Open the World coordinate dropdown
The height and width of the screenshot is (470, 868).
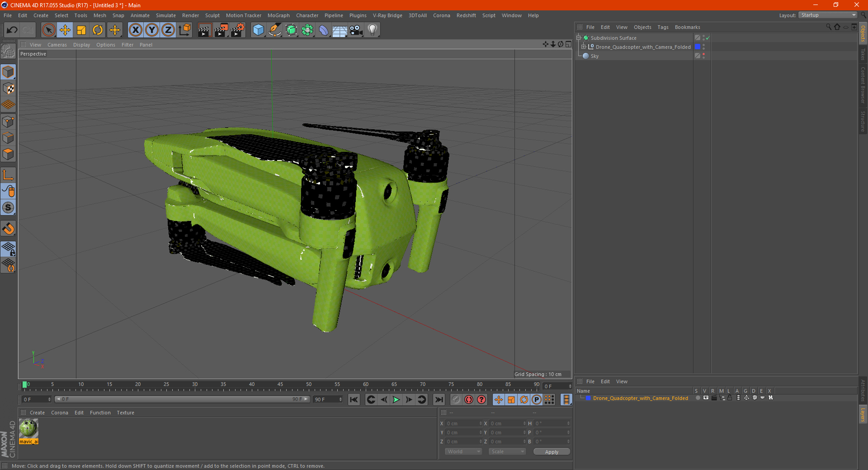463,451
